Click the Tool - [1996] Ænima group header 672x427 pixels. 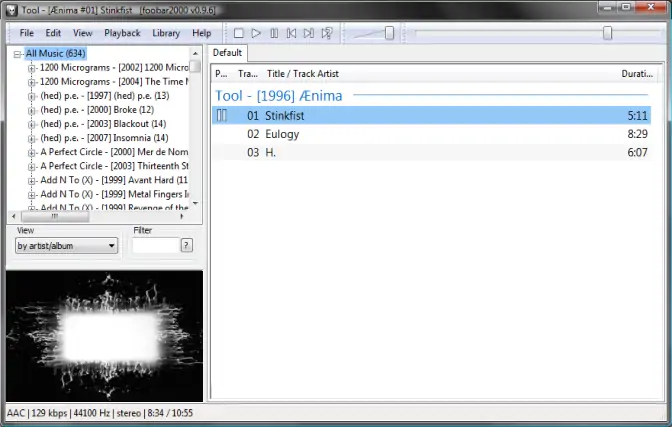(279, 96)
